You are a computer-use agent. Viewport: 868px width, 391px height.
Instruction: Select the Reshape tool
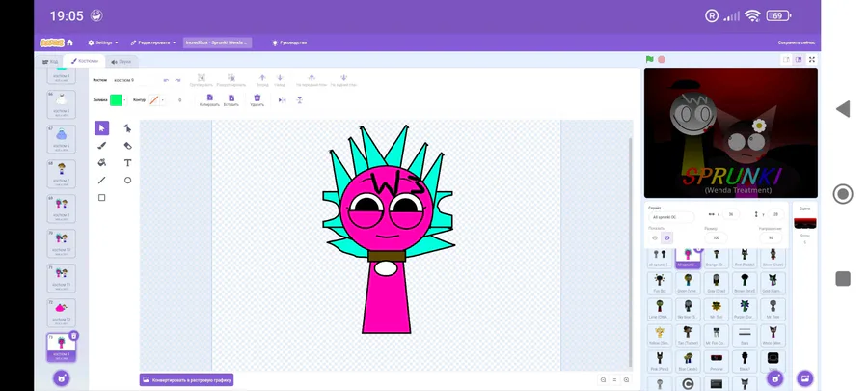click(x=127, y=128)
